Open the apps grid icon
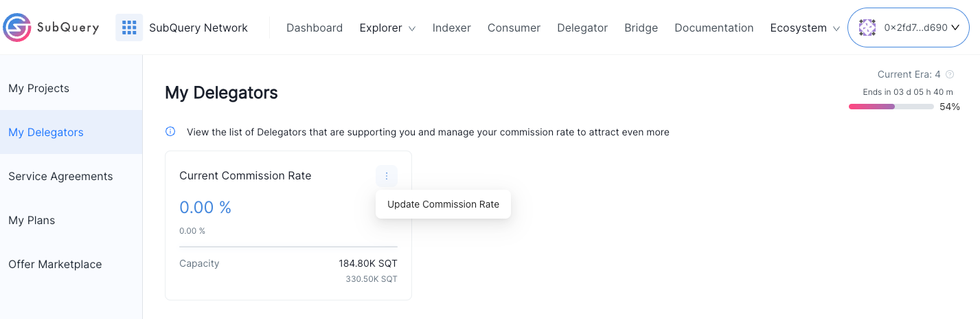Image resolution: width=980 pixels, height=319 pixels. point(129,27)
